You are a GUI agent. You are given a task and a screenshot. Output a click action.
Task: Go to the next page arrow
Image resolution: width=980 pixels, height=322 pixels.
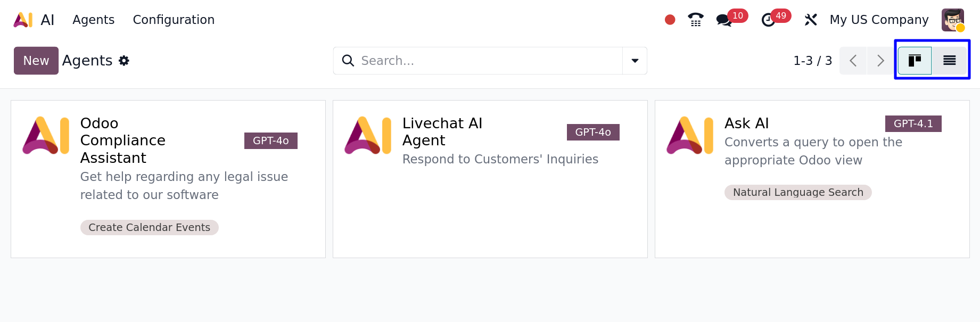(880, 61)
